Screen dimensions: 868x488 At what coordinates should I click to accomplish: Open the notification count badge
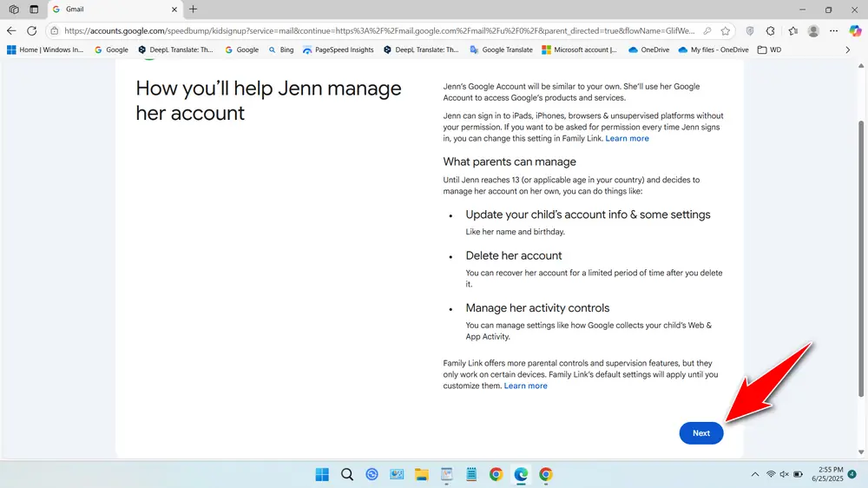pyautogui.click(x=852, y=474)
